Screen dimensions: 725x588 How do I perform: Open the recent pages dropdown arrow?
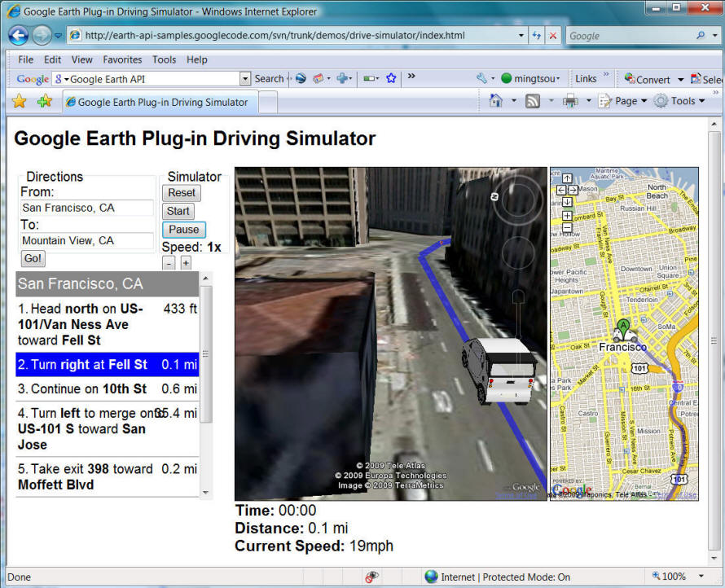(x=59, y=36)
